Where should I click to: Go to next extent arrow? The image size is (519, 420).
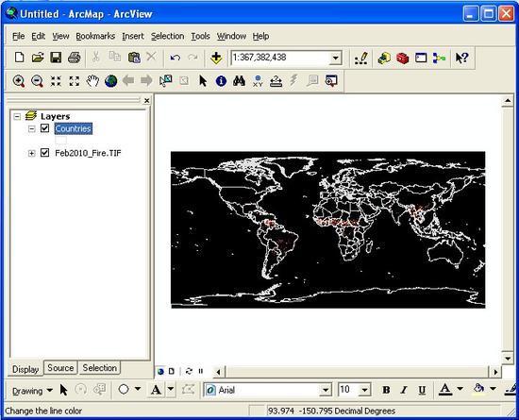pyautogui.click(x=146, y=80)
